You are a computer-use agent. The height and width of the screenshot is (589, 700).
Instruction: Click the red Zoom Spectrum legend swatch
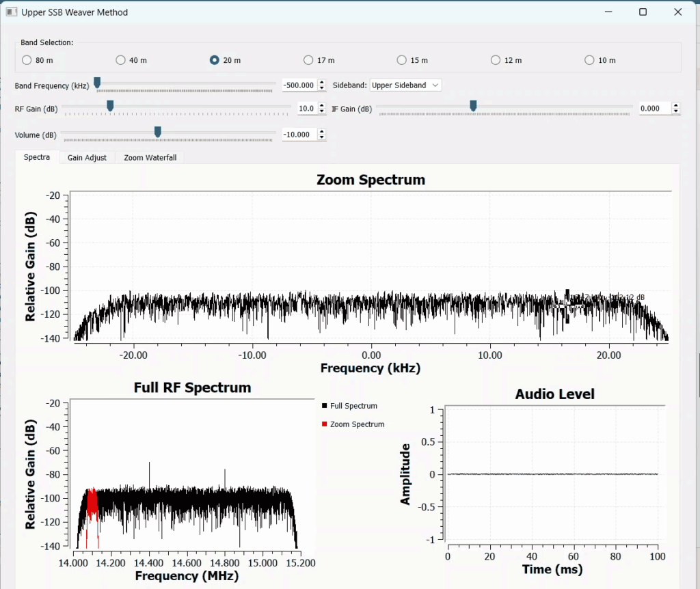[x=323, y=424]
